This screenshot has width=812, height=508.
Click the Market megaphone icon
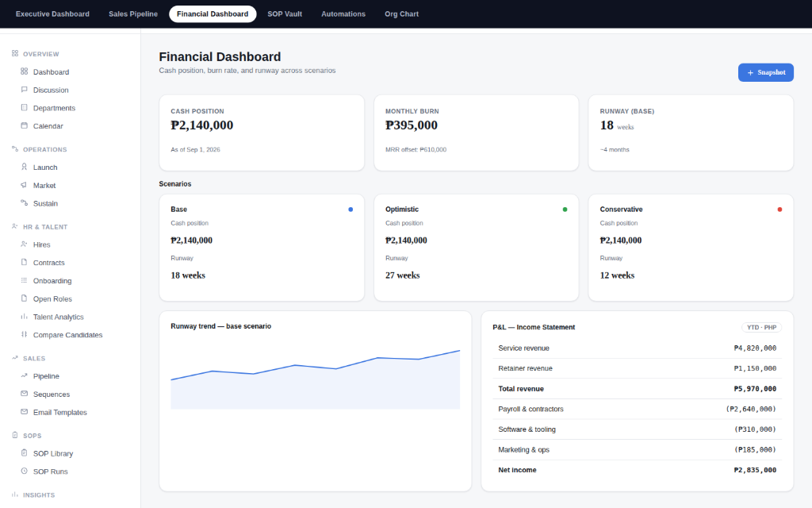[24, 185]
